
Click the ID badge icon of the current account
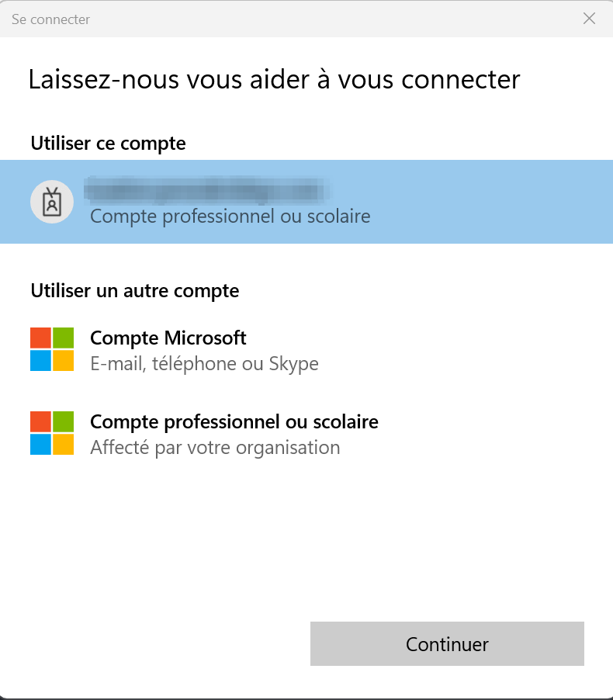tap(52, 202)
